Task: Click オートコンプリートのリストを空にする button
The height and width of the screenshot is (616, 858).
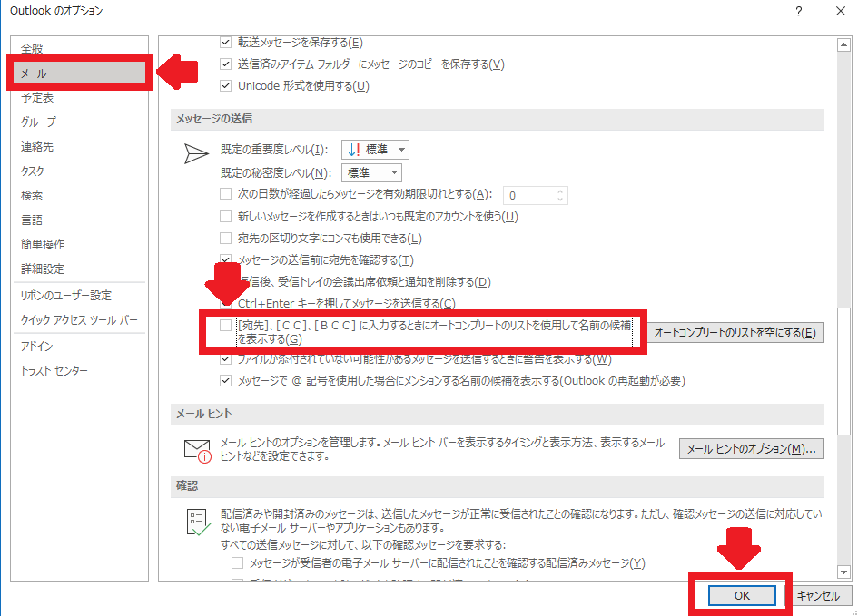Action: pos(735,333)
